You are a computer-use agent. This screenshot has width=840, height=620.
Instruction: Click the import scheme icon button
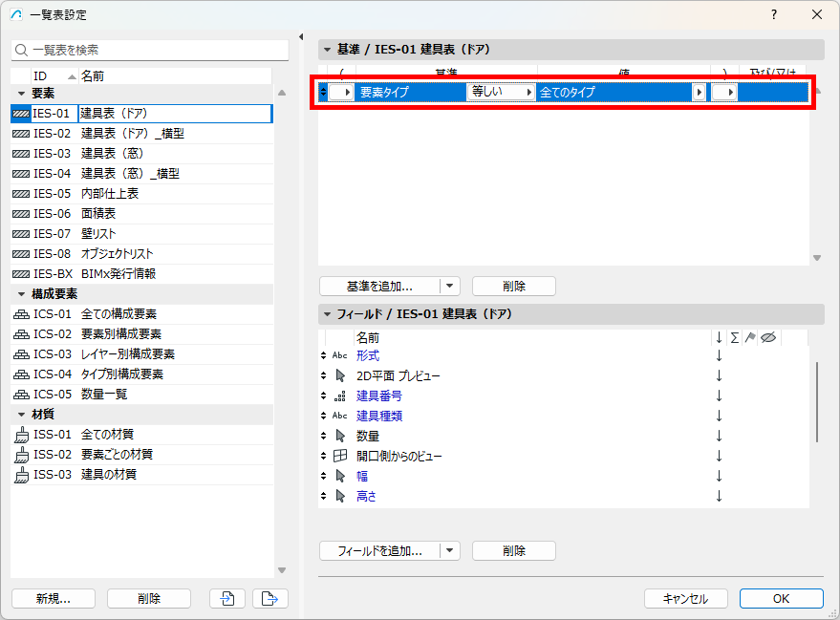click(227, 598)
